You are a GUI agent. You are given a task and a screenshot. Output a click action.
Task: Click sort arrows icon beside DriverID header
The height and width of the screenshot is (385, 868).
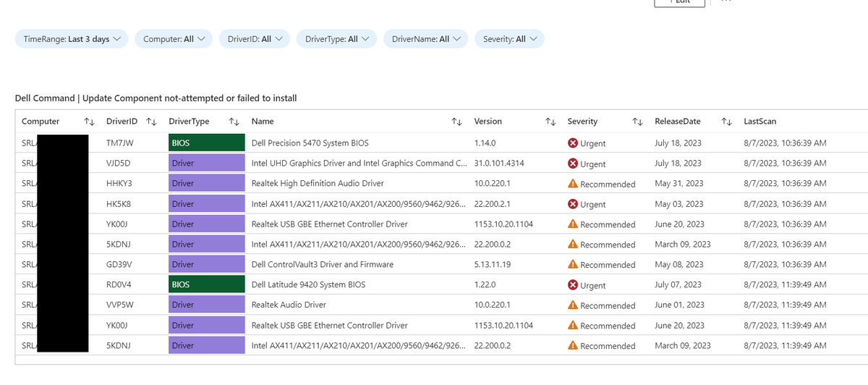click(152, 122)
